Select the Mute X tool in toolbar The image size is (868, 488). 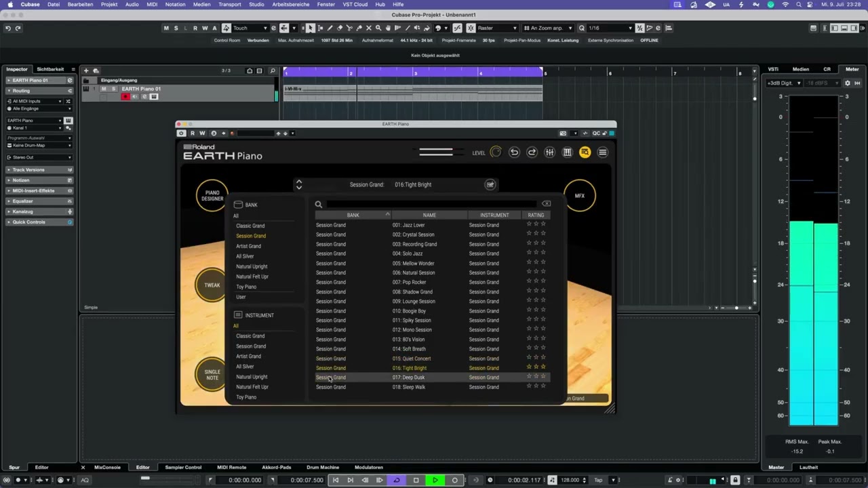(369, 28)
